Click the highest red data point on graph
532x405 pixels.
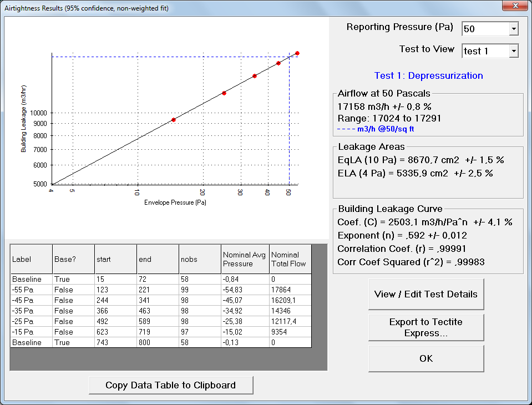297,53
